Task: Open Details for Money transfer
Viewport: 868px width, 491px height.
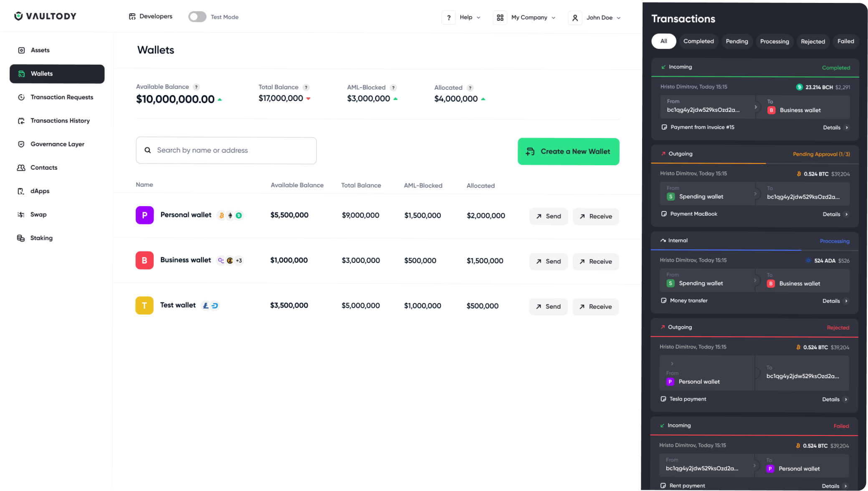Action: [x=835, y=301]
